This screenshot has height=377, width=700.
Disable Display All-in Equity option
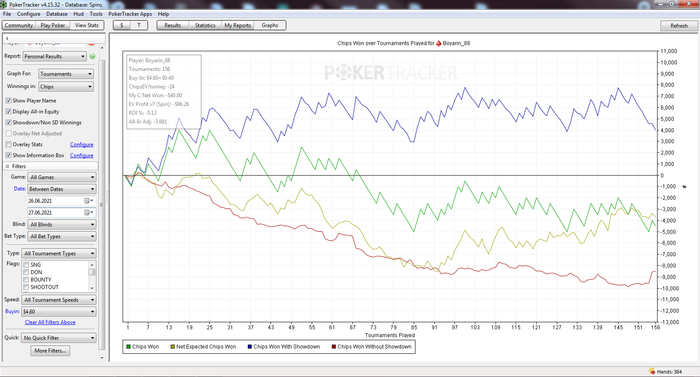pos(8,112)
